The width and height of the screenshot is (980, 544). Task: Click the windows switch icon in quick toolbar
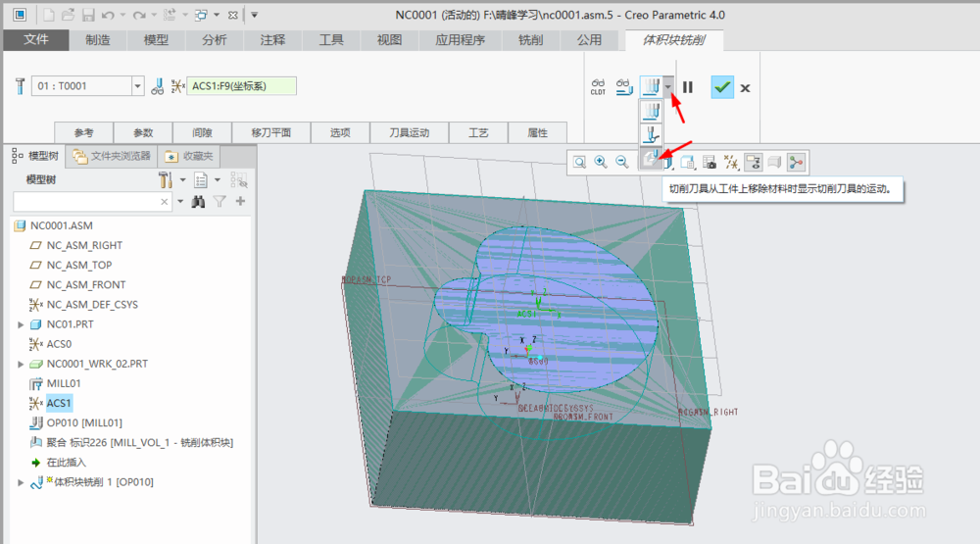tap(201, 15)
